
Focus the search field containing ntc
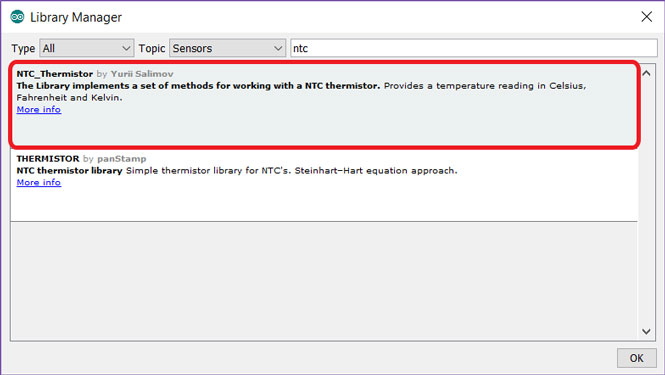(x=474, y=48)
